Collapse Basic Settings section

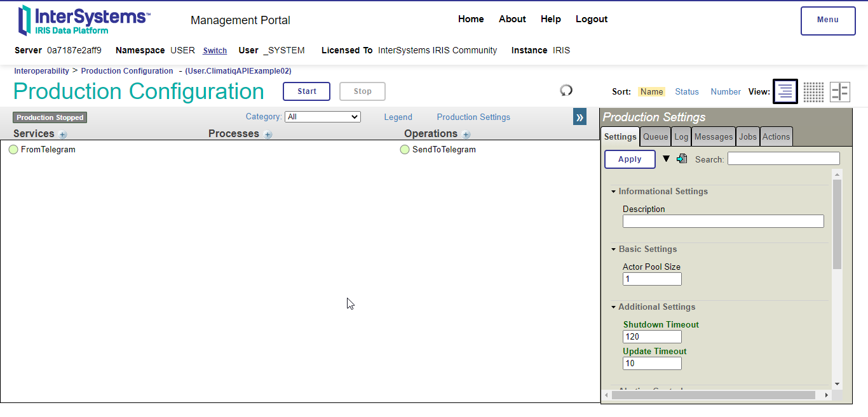coord(614,249)
